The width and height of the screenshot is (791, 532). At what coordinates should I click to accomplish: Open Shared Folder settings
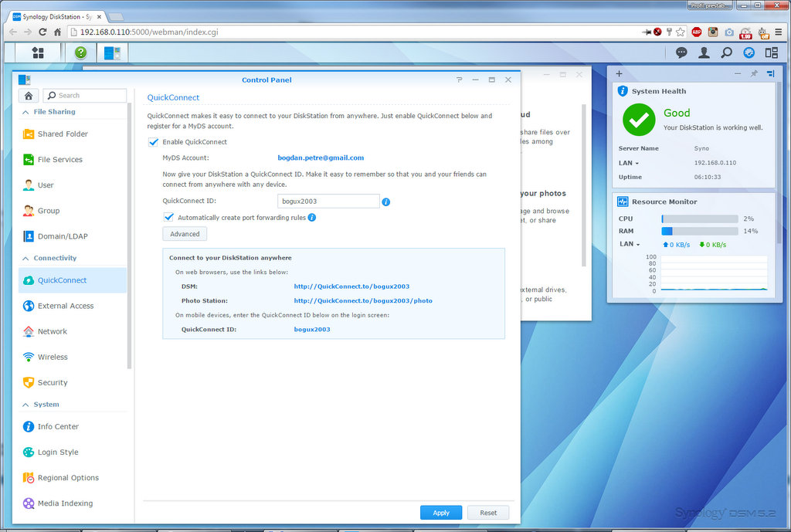[x=73, y=134]
